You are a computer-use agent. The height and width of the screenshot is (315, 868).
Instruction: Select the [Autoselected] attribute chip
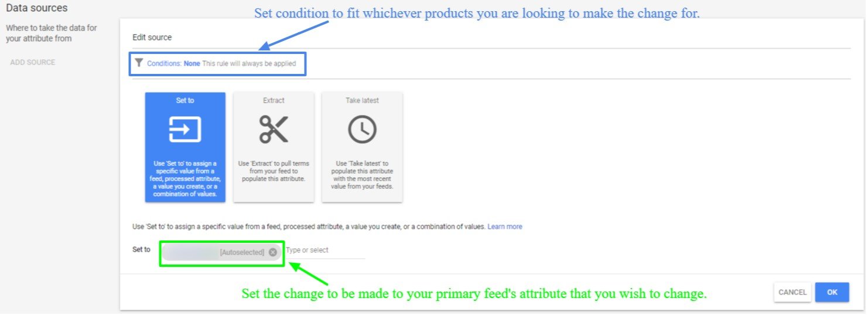tap(217, 252)
